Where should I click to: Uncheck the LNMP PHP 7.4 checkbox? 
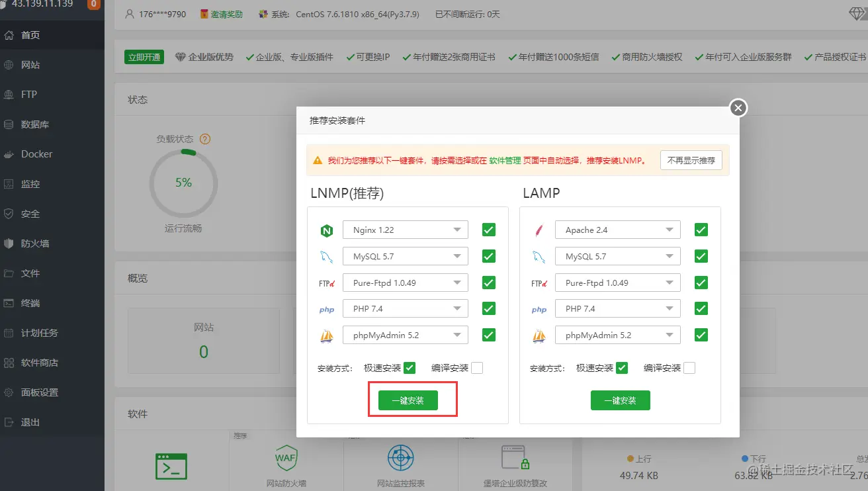489,308
